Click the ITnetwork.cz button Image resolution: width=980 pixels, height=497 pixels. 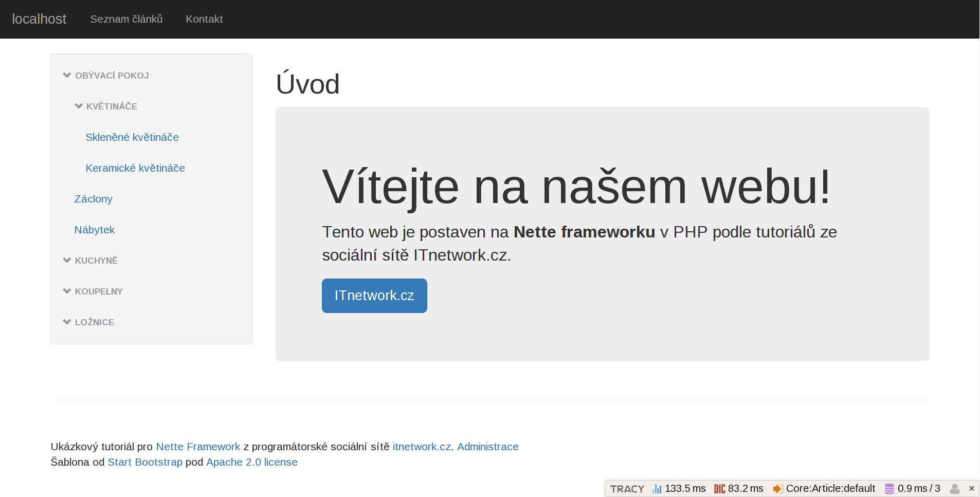pos(374,296)
